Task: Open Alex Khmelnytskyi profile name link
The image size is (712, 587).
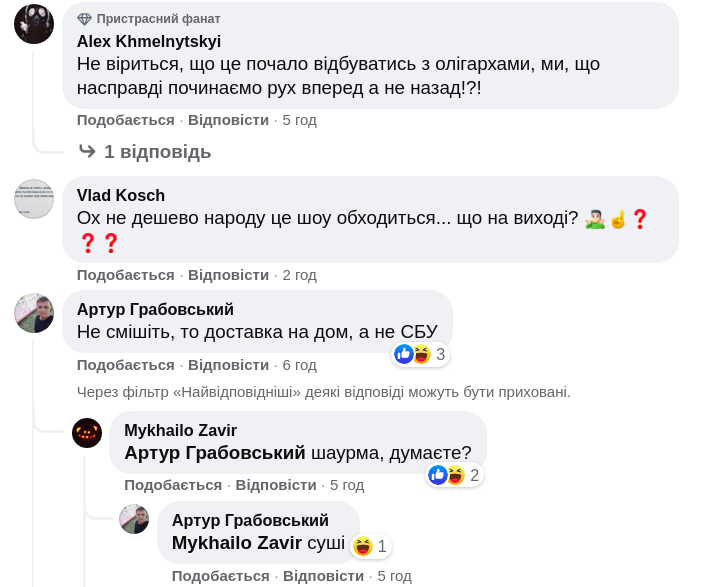Action: click(149, 41)
